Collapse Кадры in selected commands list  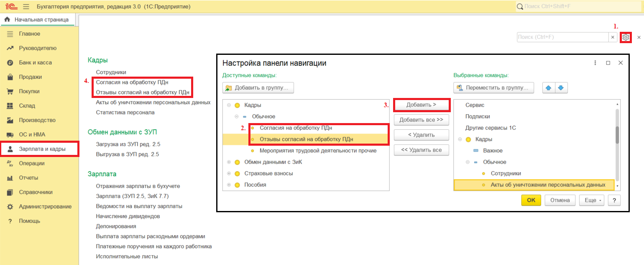(460, 139)
